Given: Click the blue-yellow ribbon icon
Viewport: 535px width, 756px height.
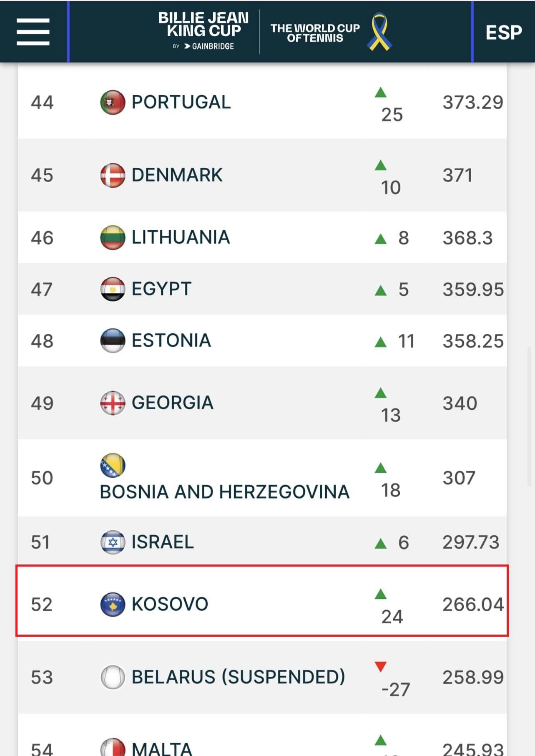Looking at the screenshot, I should pyautogui.click(x=379, y=32).
